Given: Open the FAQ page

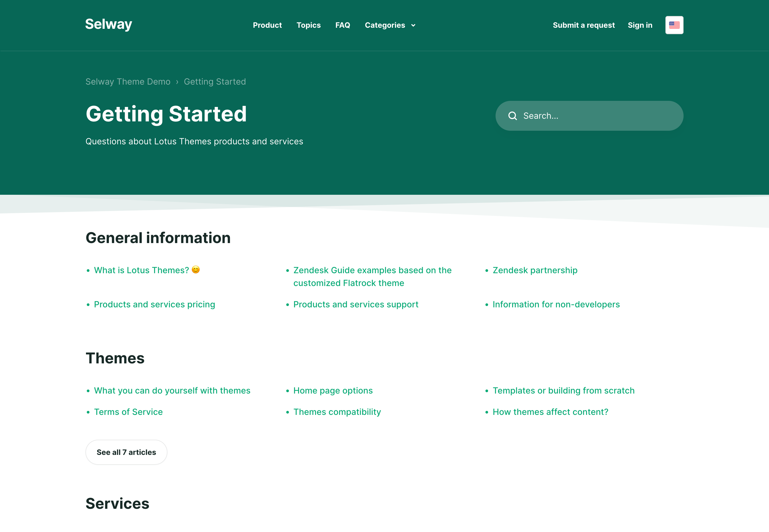Looking at the screenshot, I should tap(343, 25).
